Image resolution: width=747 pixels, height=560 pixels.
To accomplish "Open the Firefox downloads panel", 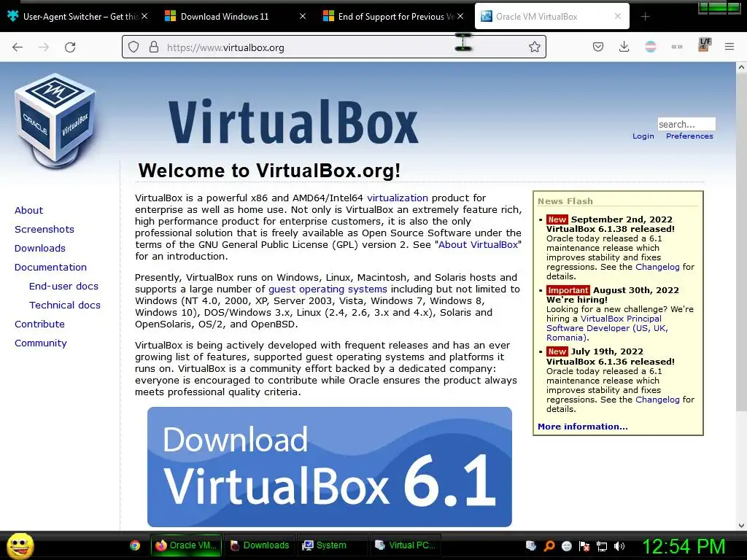I will 624,47.
